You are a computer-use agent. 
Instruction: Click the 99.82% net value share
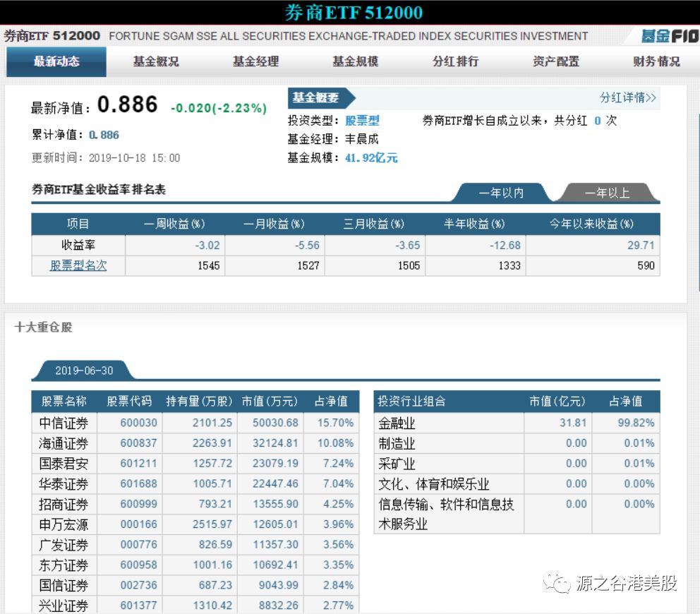636,423
